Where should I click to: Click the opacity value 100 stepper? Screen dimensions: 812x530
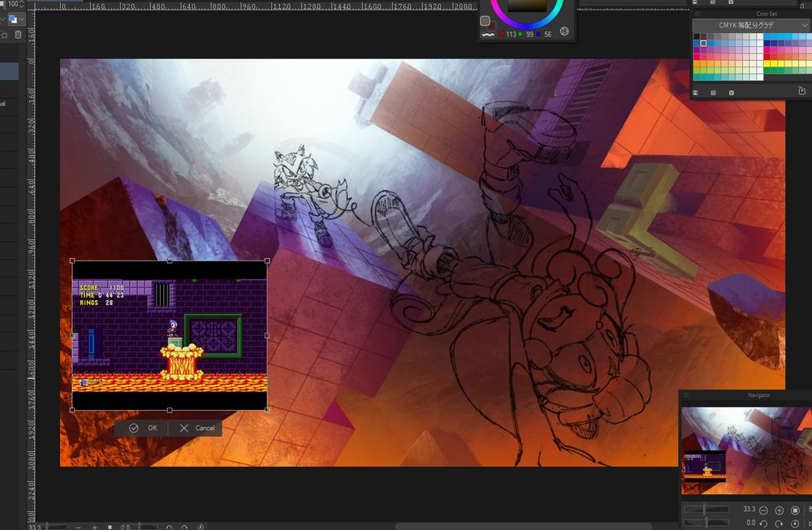click(x=21, y=3)
